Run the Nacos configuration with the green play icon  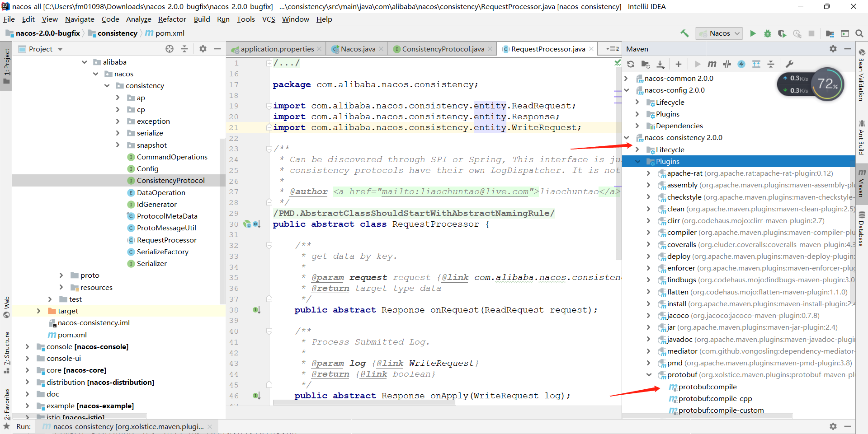[753, 33]
